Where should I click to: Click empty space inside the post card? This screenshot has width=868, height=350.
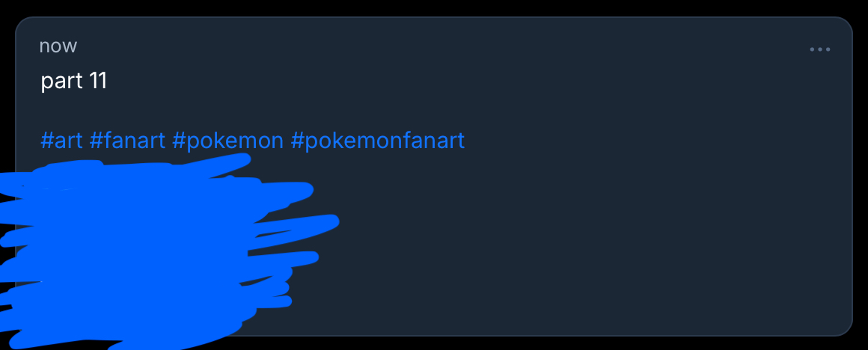pos(599,247)
